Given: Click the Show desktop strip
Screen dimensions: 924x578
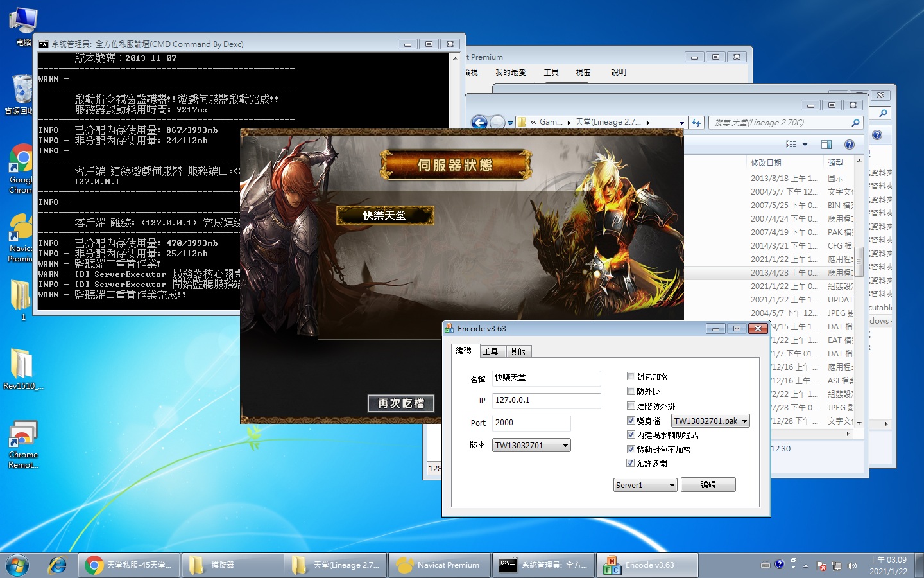Looking at the screenshot, I should point(919,565).
